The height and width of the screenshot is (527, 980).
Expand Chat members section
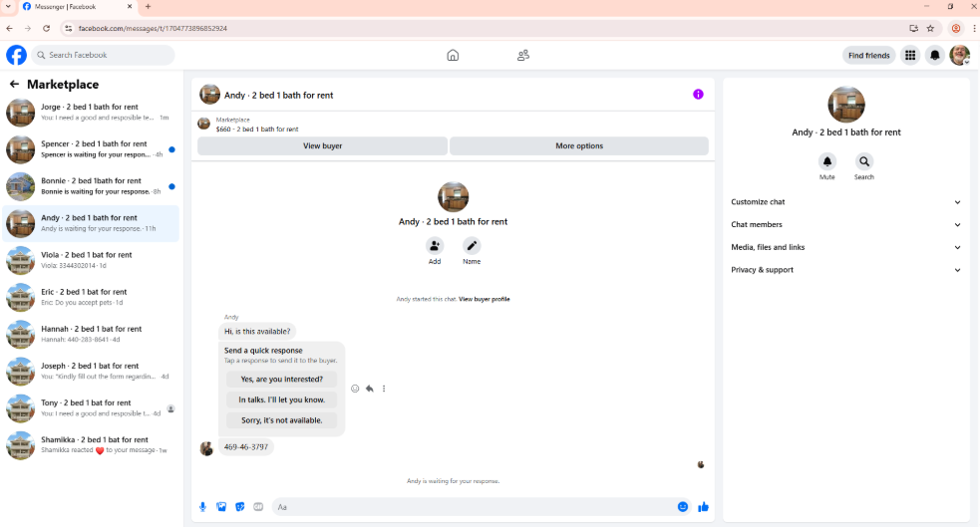(846, 224)
